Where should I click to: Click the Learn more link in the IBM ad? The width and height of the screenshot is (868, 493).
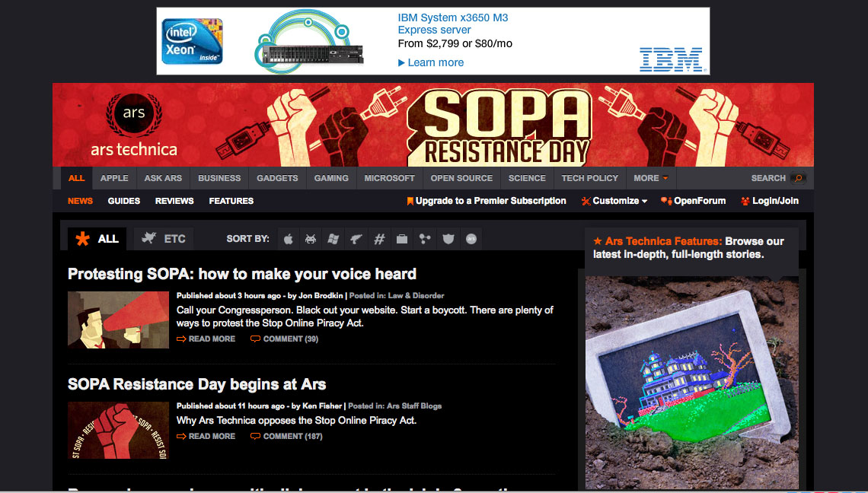pyautogui.click(x=431, y=62)
